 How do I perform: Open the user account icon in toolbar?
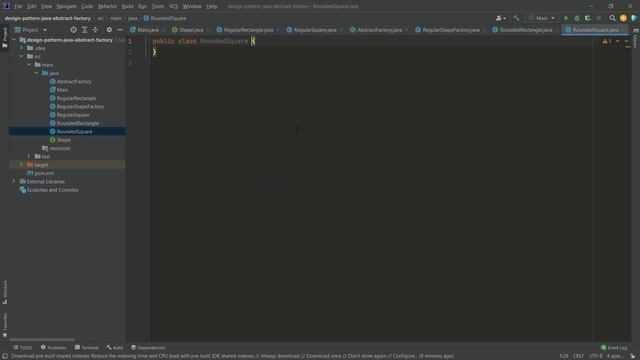500,18
